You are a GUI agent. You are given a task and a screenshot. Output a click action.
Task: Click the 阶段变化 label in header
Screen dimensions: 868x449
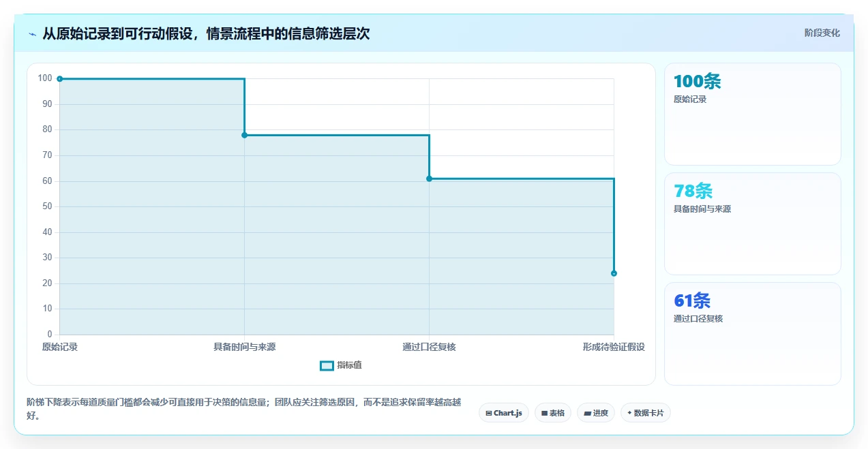(822, 33)
